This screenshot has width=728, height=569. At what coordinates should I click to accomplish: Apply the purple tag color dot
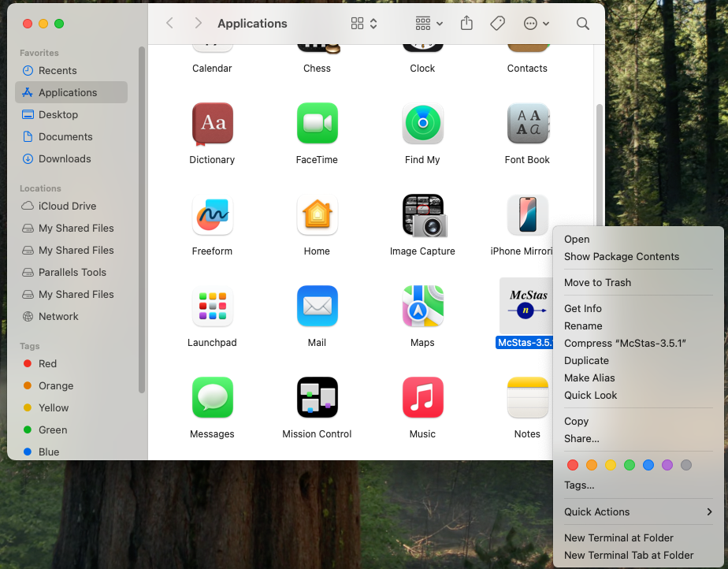tap(667, 465)
